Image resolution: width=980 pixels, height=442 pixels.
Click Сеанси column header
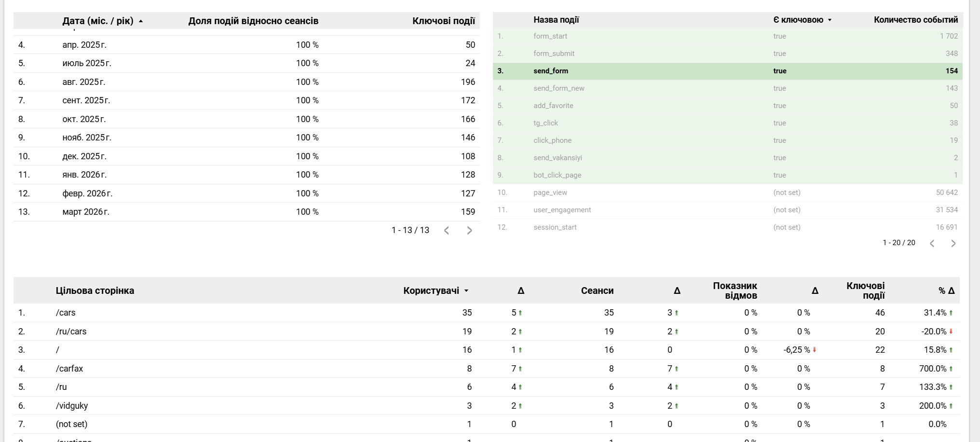pyautogui.click(x=597, y=290)
